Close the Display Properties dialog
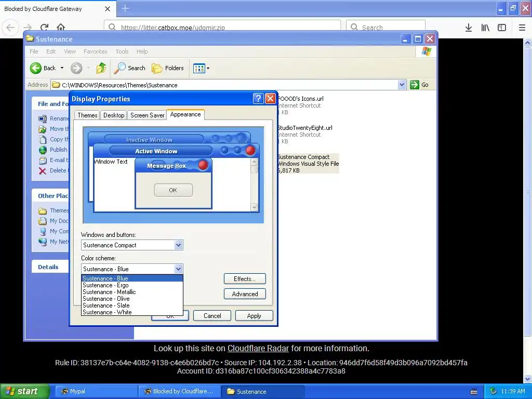Image resolution: width=532 pixels, height=399 pixels. pyautogui.click(x=270, y=98)
